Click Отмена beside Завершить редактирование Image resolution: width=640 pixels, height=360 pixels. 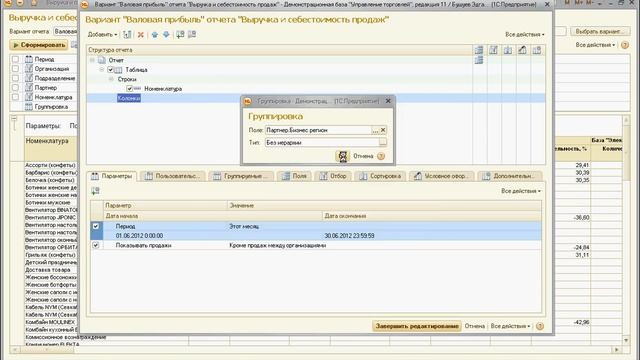475,326
